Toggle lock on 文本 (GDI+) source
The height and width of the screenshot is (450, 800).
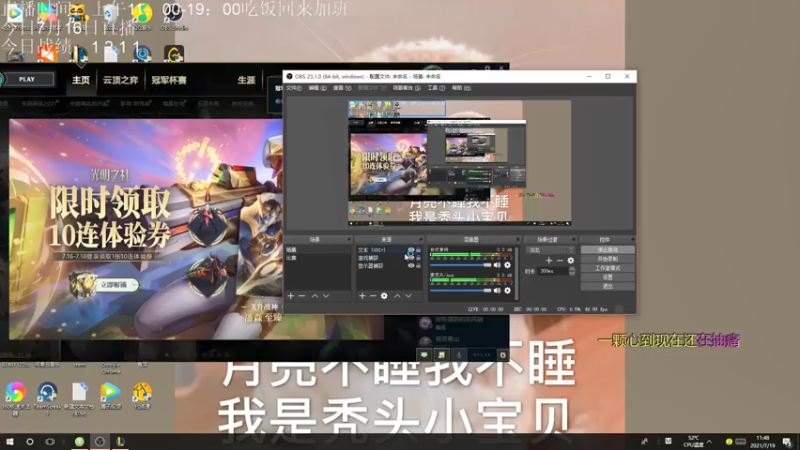[418, 250]
